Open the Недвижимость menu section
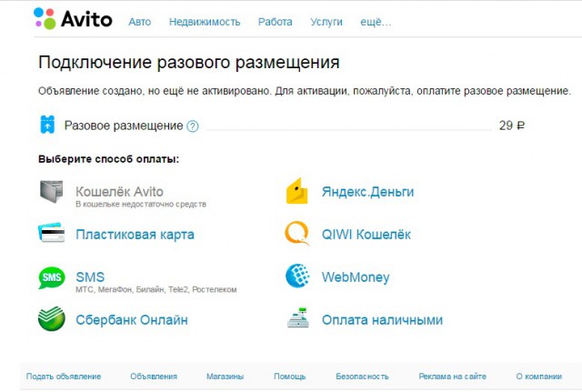This screenshot has height=392, width=582. tap(205, 22)
